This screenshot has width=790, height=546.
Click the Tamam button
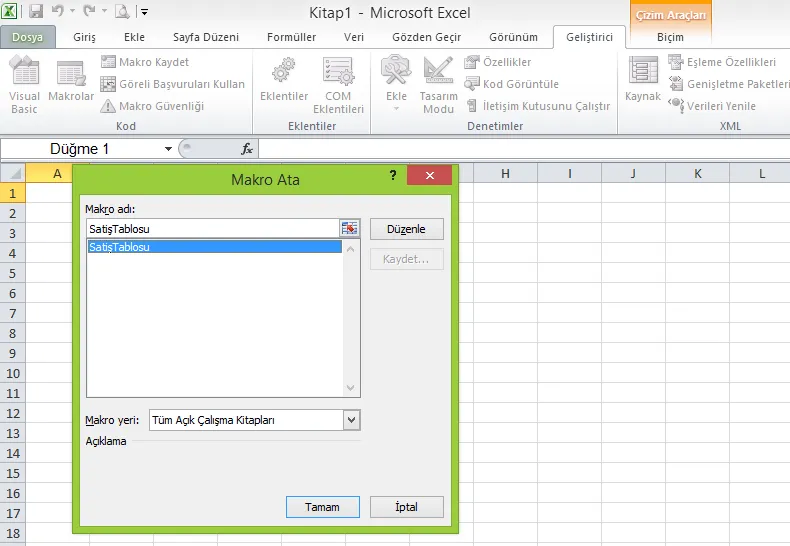(x=321, y=507)
